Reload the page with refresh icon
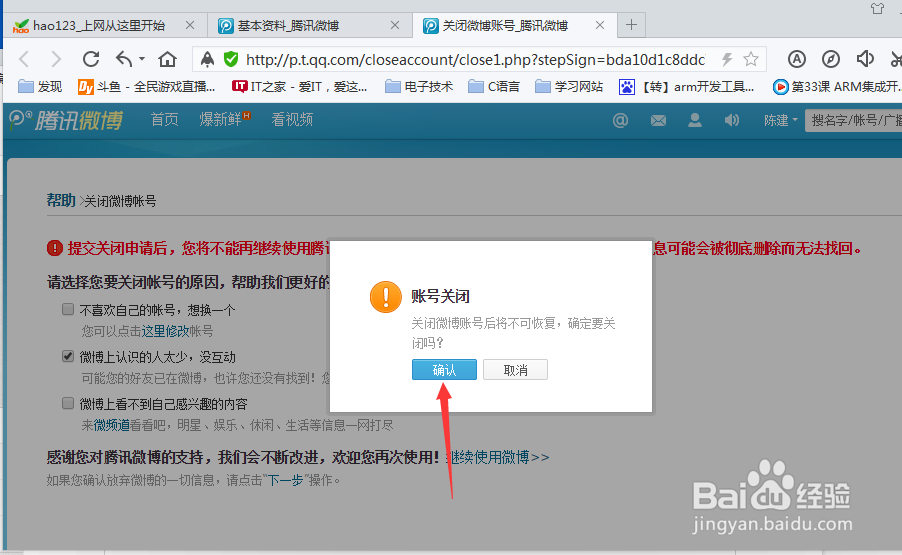Screen dimensions: 902x555 pos(91,59)
